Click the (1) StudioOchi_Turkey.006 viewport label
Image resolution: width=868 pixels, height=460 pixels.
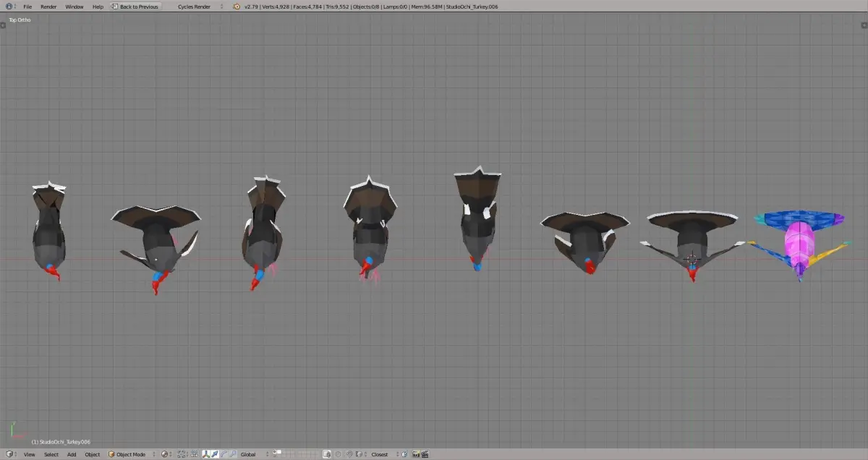[x=60, y=441]
